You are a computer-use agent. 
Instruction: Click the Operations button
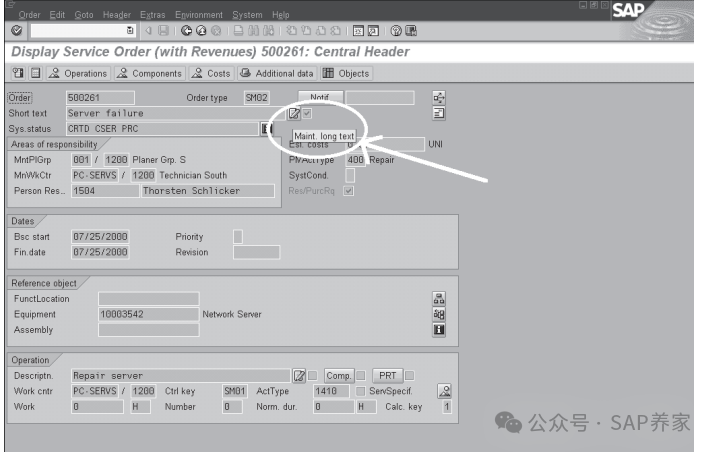pyautogui.click(x=78, y=73)
